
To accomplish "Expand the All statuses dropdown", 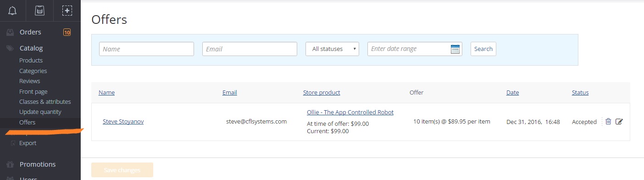I will 332,49.
